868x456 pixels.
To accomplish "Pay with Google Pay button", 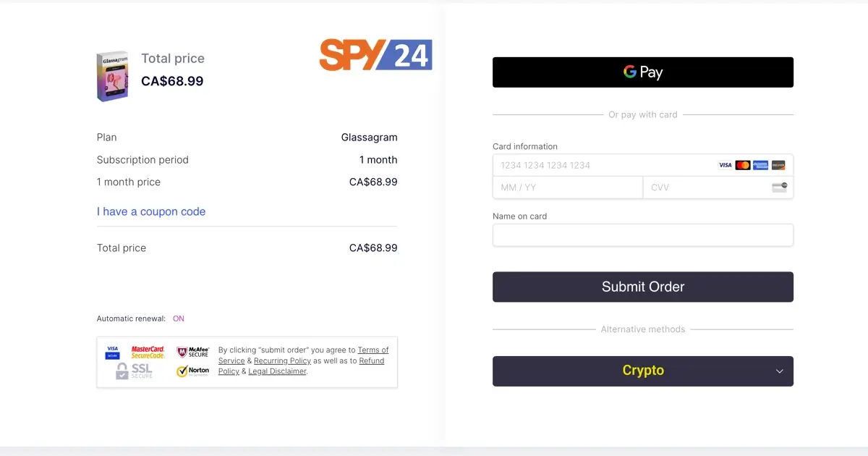I will 643,72.
